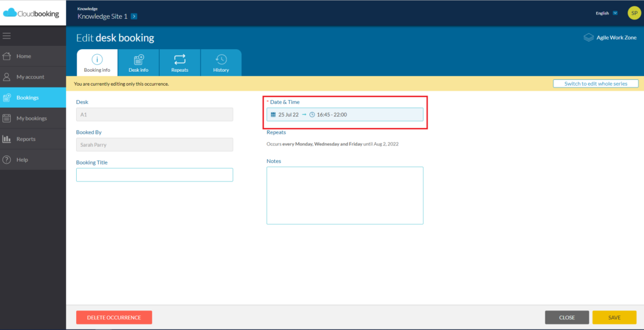Screen dimensions: 644x330
Task: Switch to the Desk info tab
Action: (138, 62)
